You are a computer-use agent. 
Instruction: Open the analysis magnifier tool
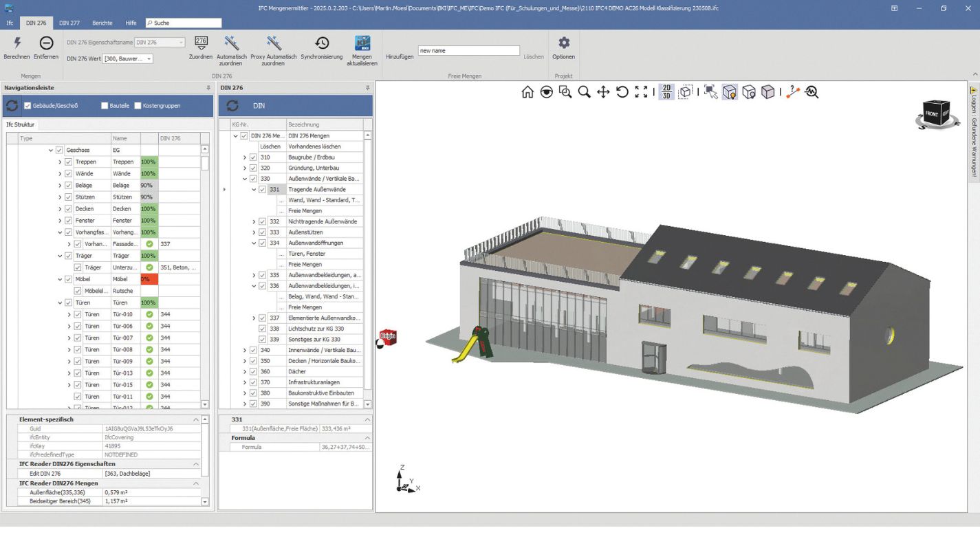pyautogui.click(x=812, y=92)
